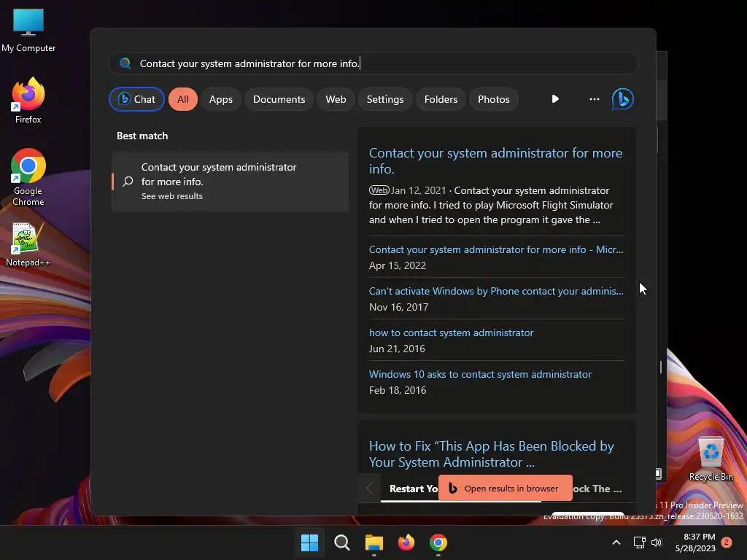Open 'How to Fix This App Has Been Blocked' link

[x=491, y=454]
